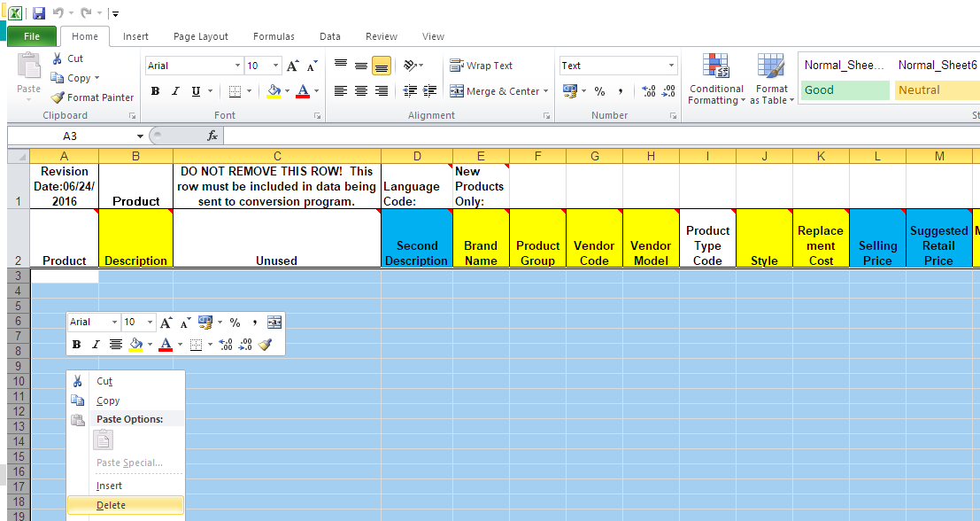
Task: Open File tab
Action: [32, 36]
